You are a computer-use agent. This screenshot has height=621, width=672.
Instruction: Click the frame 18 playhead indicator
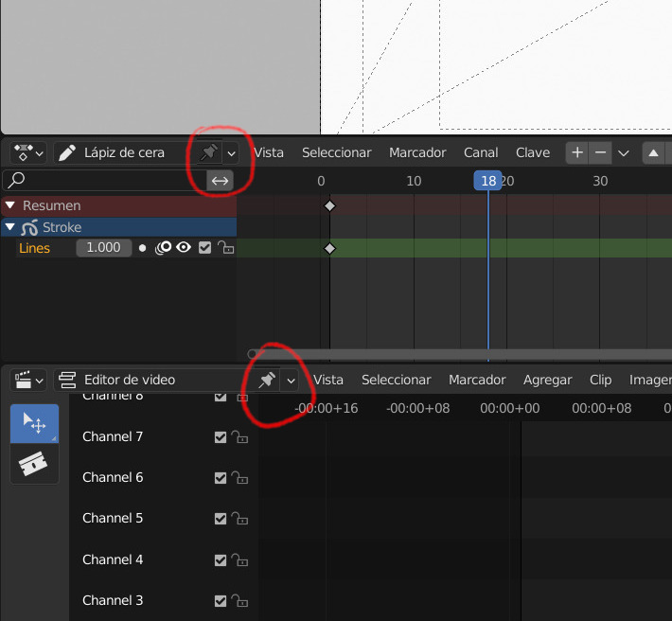[487, 181]
